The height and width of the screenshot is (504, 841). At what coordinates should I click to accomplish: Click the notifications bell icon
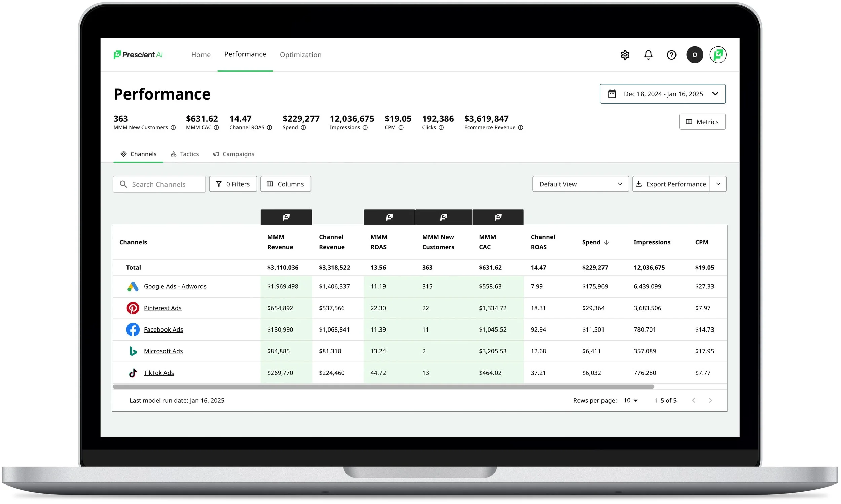[648, 55]
